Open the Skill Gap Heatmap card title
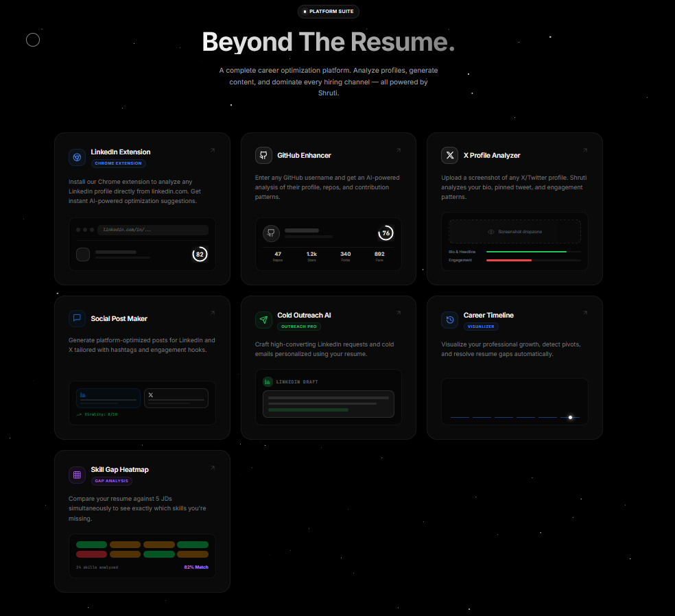The width and height of the screenshot is (675, 616). 119,470
